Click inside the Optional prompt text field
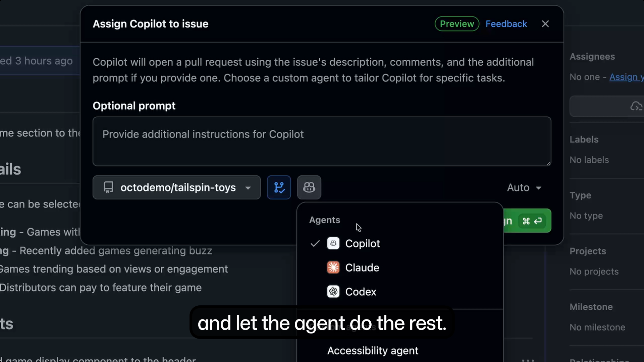This screenshot has width=644, height=362. pos(321,141)
